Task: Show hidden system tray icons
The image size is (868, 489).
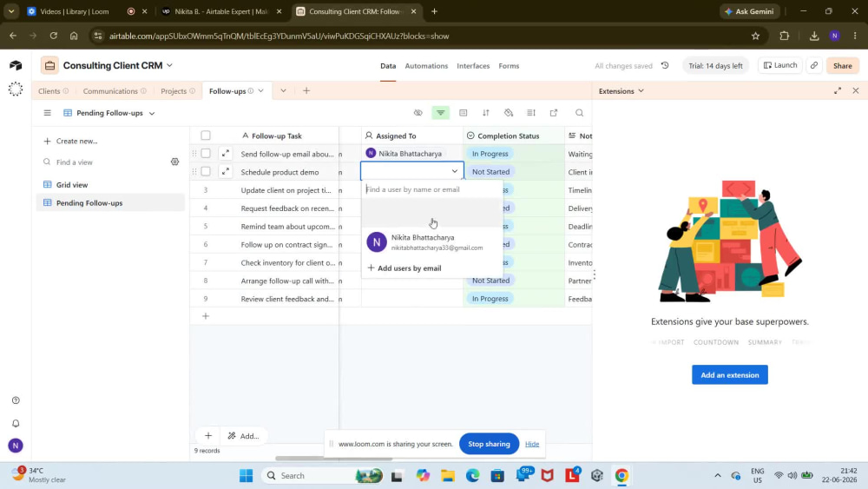Action: pyautogui.click(x=718, y=476)
